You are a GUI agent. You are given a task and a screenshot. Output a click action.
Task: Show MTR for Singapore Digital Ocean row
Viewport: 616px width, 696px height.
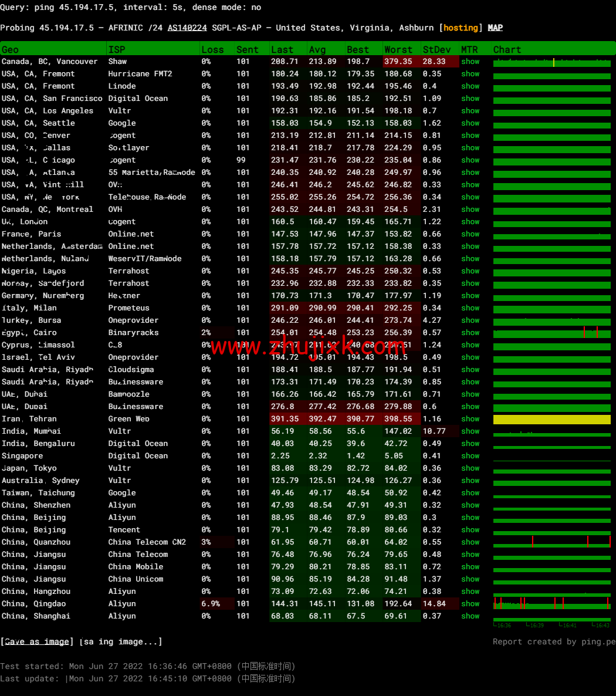pos(470,456)
